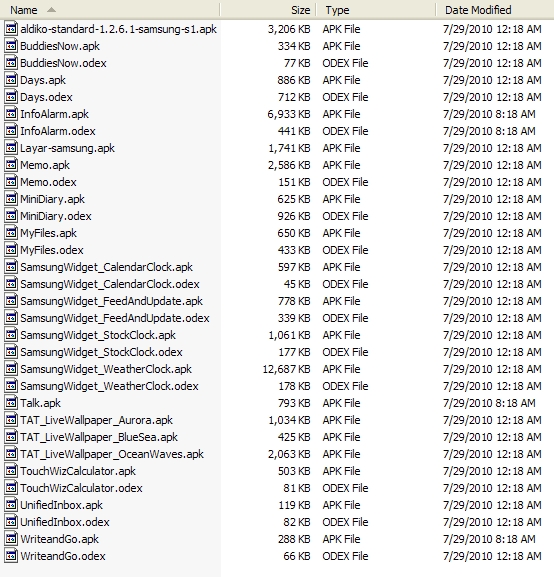554x577 pixels.
Task: Select the icon for Talk.apk
Action: pyautogui.click(x=11, y=403)
